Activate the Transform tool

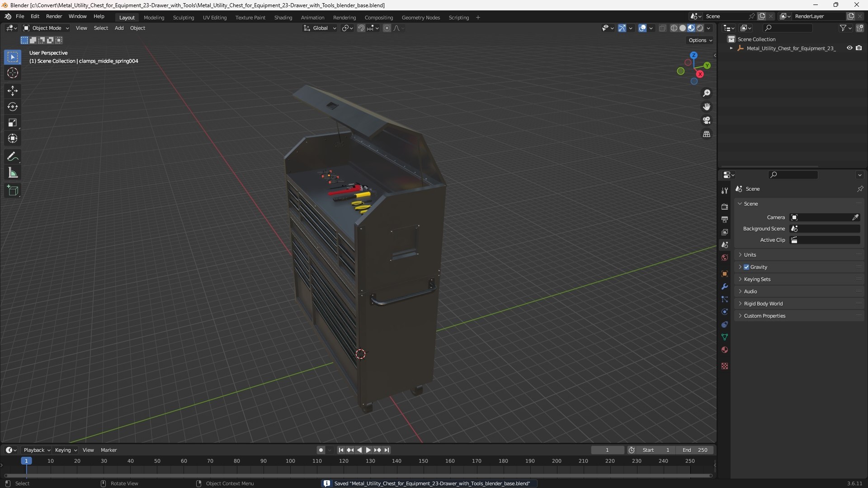tap(13, 139)
